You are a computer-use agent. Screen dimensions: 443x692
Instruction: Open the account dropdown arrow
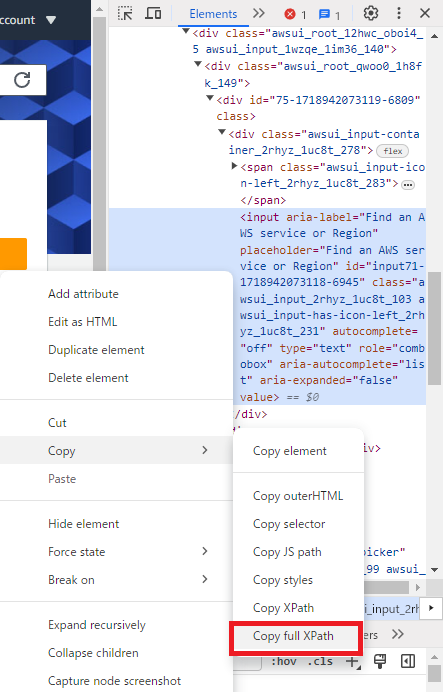(51, 20)
